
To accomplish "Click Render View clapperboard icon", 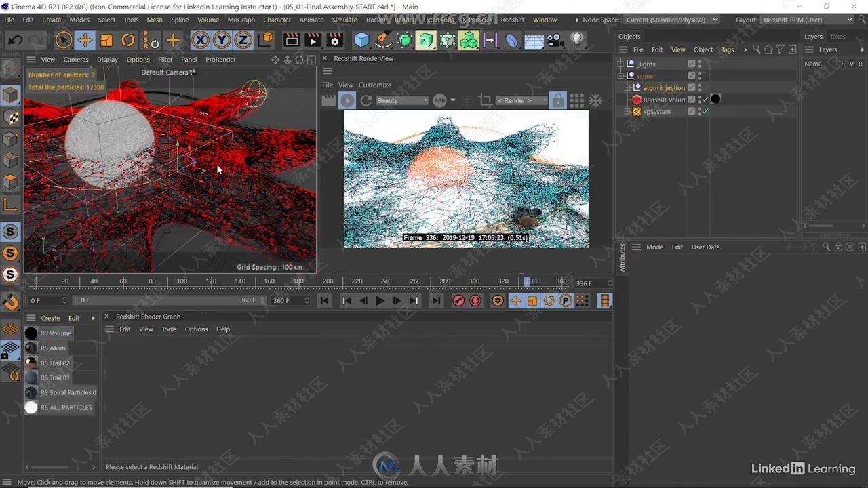I will click(292, 41).
